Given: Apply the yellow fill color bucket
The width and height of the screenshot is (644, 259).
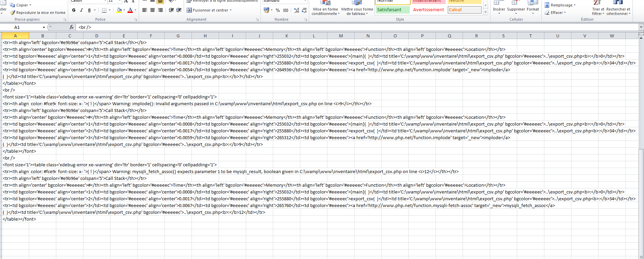Looking at the screenshot, I should pyautogui.click(x=119, y=10).
